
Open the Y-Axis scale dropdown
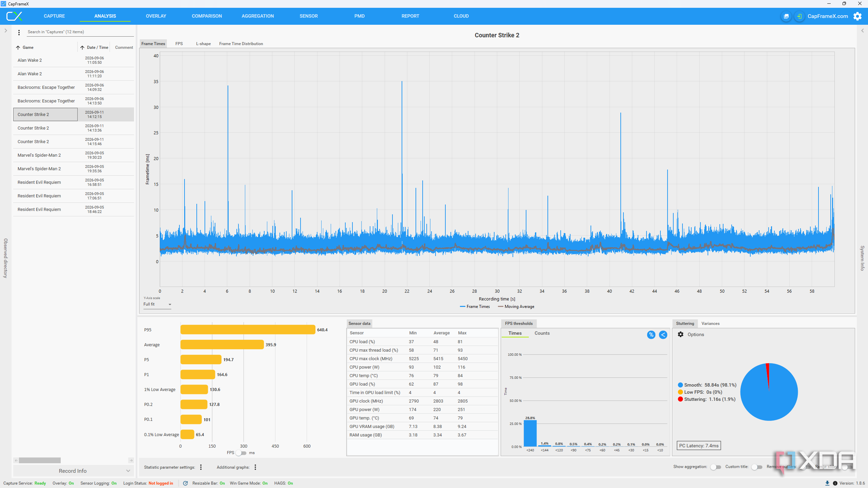pos(157,305)
